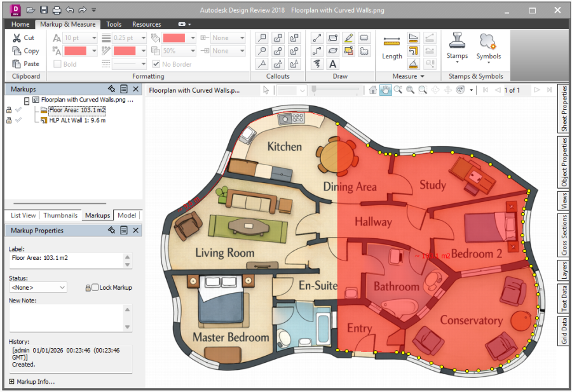Open the Sheet Properties side panel
This screenshot has height=392, width=572.
pyautogui.click(x=563, y=109)
